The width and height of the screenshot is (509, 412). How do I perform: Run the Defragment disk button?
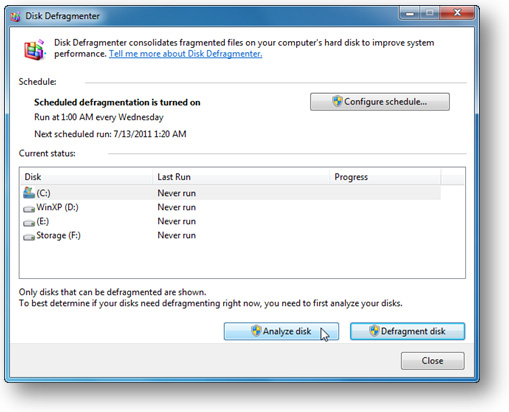[407, 331]
